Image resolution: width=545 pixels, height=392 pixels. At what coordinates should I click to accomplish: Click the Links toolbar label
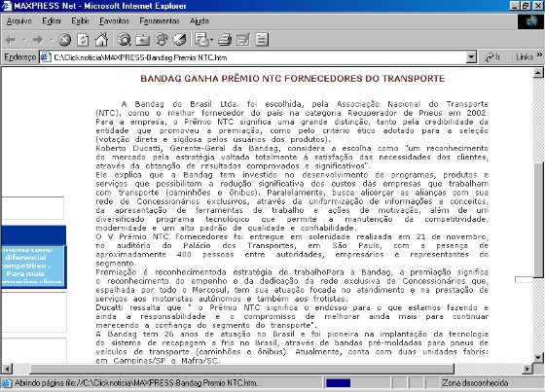point(525,57)
